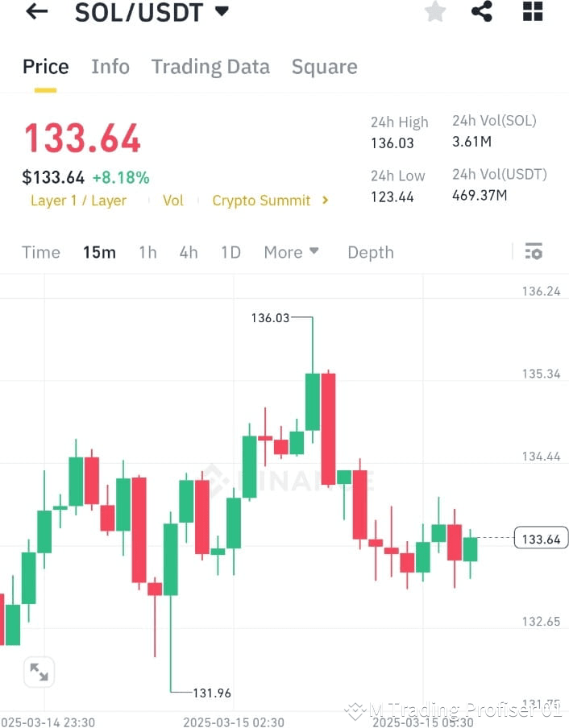
Task: Click the 133.64 price label on the axis
Action: (541, 538)
